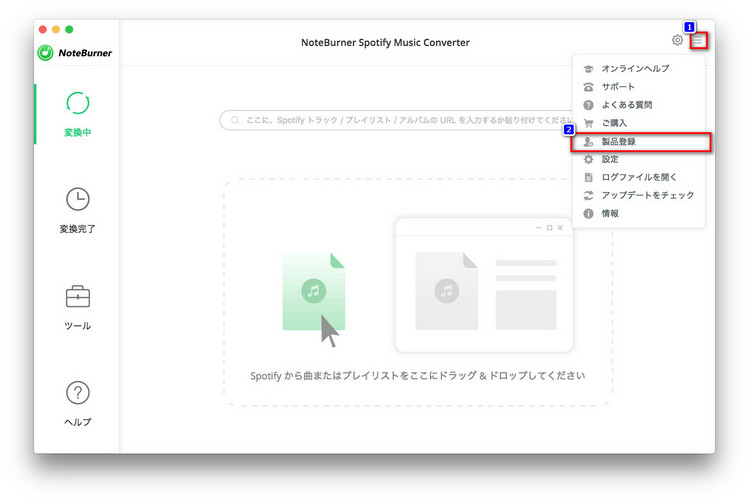Viewport: 749px width, 502px height.
Task: Click the green music file icon
Action: (313, 291)
